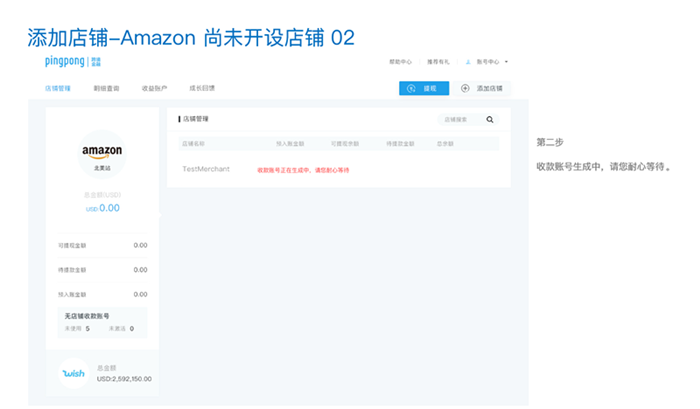
Task: Click the search magnifier icon
Action: tap(490, 120)
